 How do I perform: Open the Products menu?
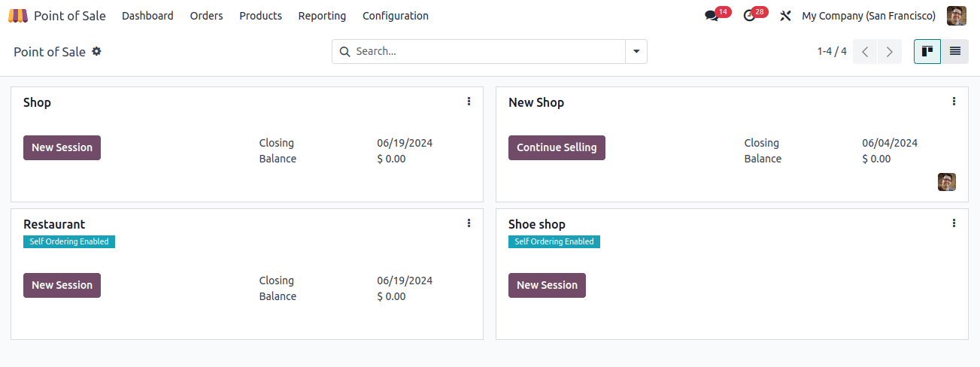[260, 16]
